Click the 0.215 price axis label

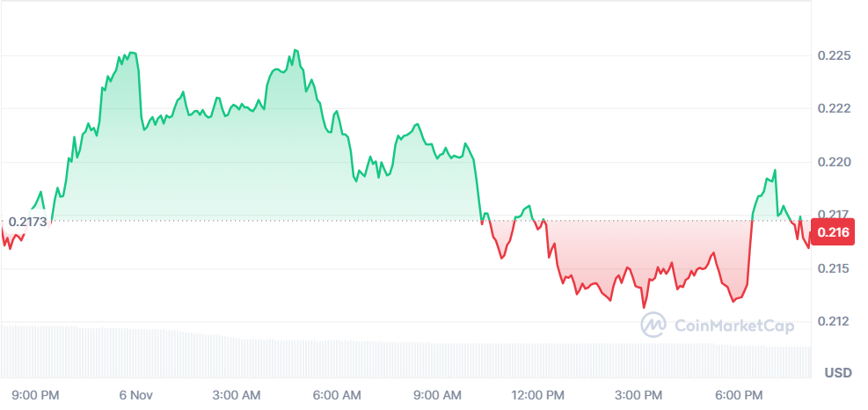point(834,268)
